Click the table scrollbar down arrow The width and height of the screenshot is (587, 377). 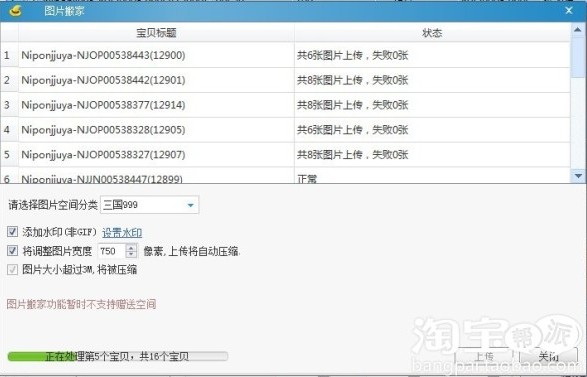point(578,176)
